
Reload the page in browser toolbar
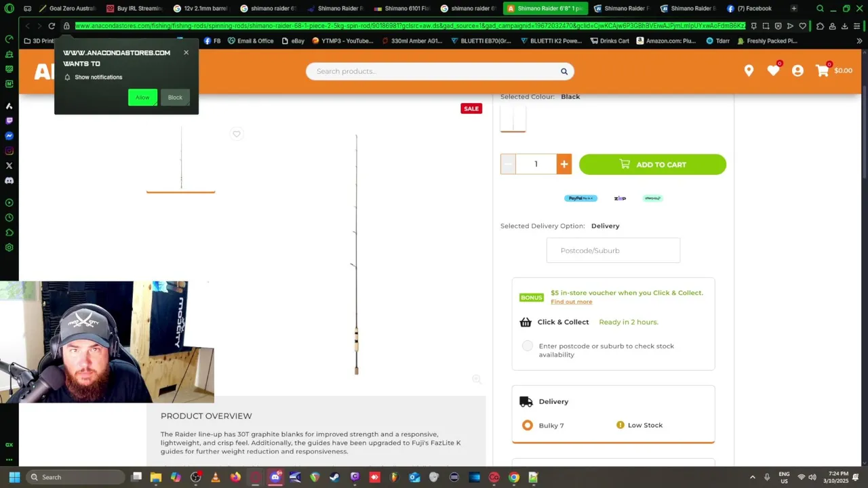pos(52,26)
